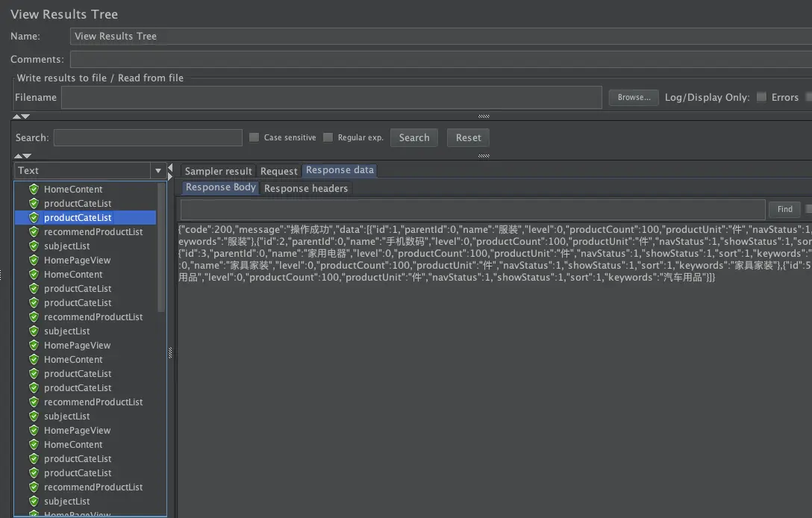The image size is (812, 518).
Task: Select the Response Body sub-tab
Action: 221,187
